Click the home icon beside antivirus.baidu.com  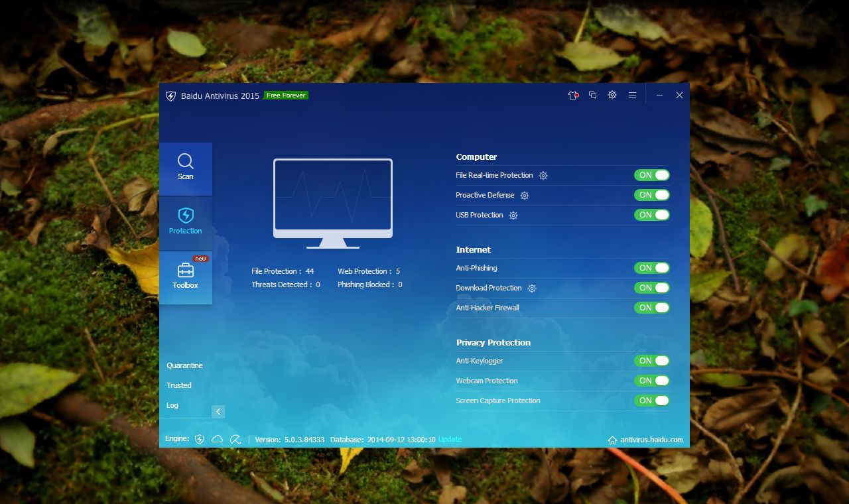[613, 440]
